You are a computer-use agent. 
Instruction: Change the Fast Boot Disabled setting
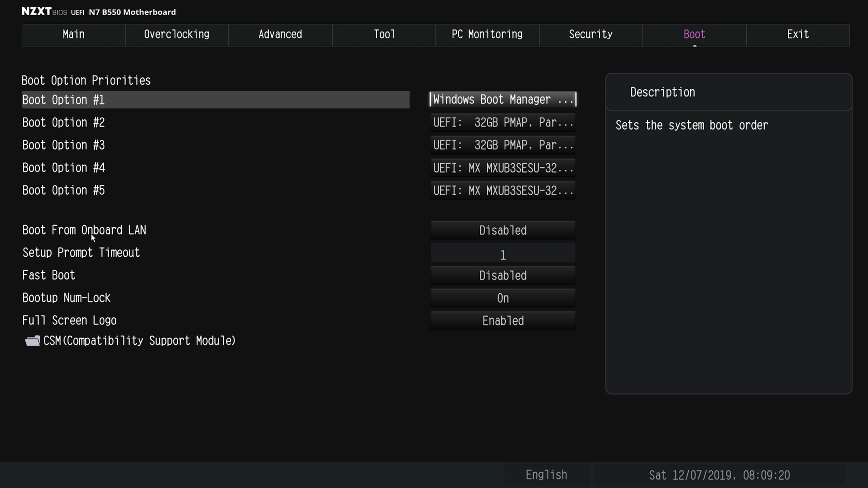503,276
